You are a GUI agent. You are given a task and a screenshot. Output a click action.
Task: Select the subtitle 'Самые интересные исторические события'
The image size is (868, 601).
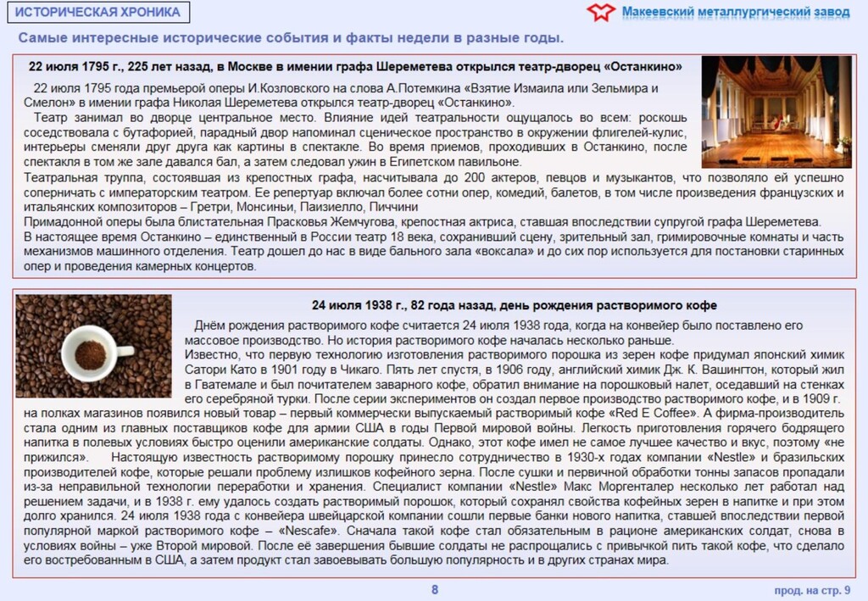[173, 38]
